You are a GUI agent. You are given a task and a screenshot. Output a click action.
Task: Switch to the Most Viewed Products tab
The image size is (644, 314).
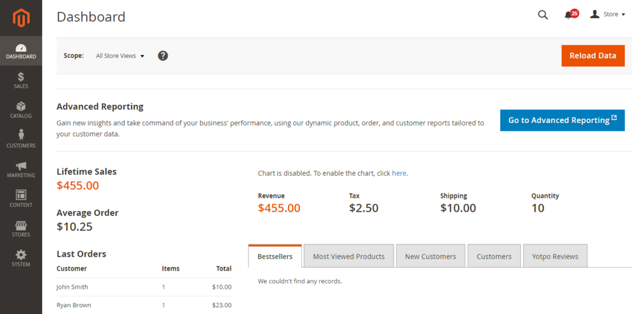[x=348, y=256]
